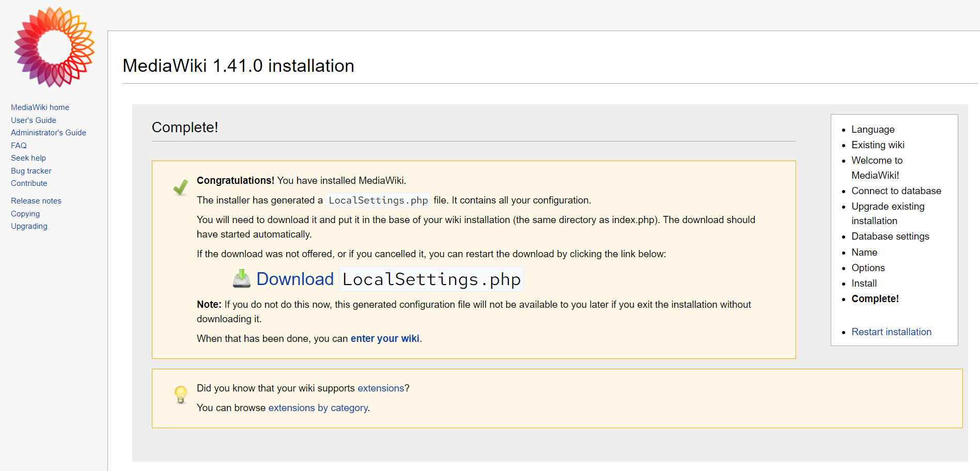Image resolution: width=980 pixels, height=471 pixels.
Task: Click the bold 'Congratulations!' text
Action: tap(236, 181)
